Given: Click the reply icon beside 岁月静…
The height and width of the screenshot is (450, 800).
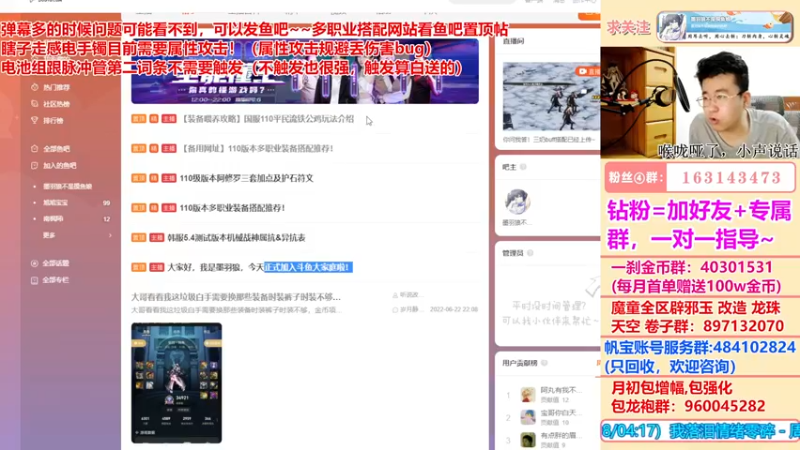Looking at the screenshot, I should pyautogui.click(x=395, y=310).
